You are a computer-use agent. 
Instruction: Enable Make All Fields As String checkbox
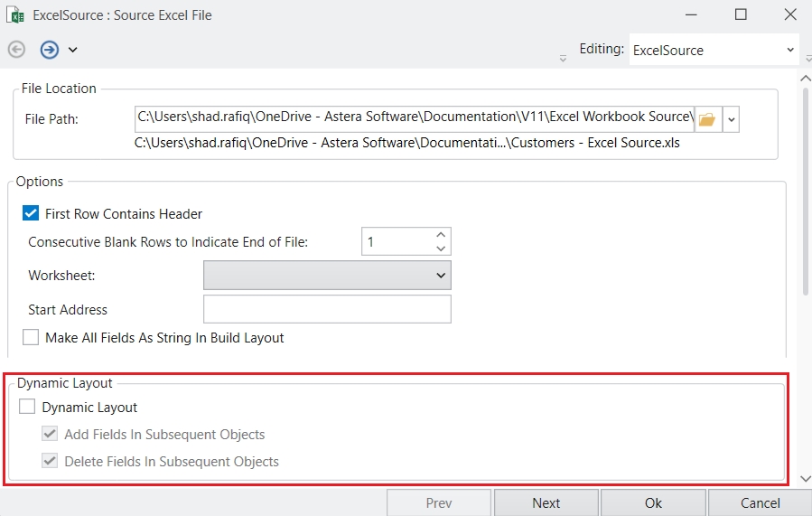(x=31, y=338)
